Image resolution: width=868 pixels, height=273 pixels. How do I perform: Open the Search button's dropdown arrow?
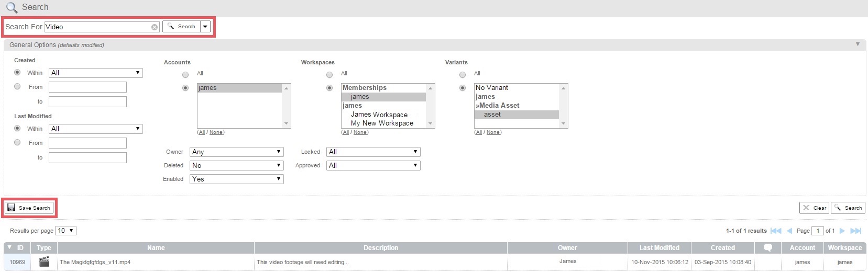(205, 27)
